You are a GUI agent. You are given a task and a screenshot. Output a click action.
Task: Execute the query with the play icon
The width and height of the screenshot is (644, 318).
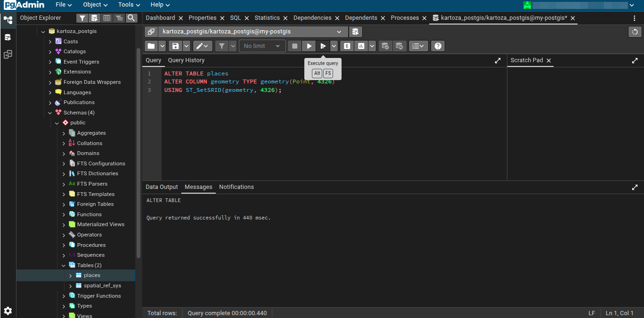309,46
